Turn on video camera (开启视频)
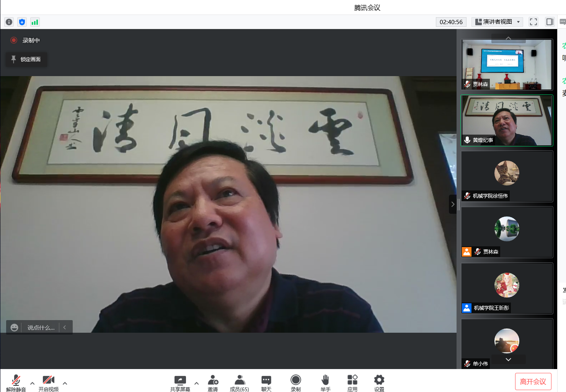This screenshot has height=392, width=566. pos(49,383)
